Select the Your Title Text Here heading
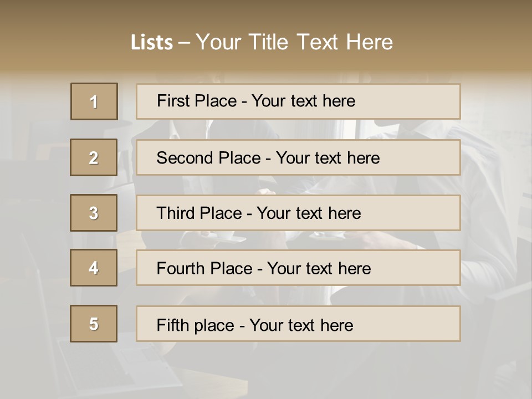Screen dimensions: 532x399 point(294,43)
